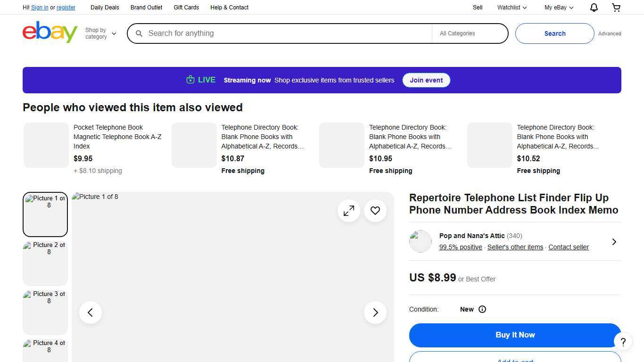Expand the seller details chevron
Viewport: 644px width, 362px height.
tap(614, 241)
